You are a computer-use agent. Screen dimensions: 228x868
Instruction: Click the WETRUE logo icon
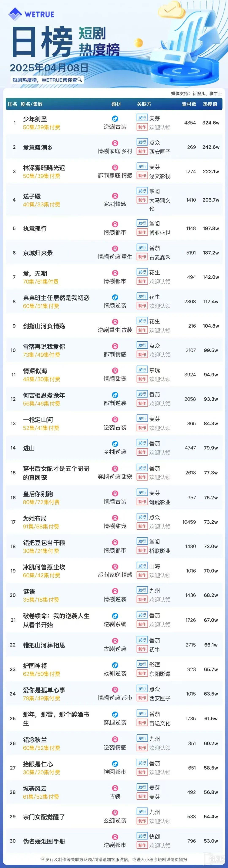click(x=15, y=14)
